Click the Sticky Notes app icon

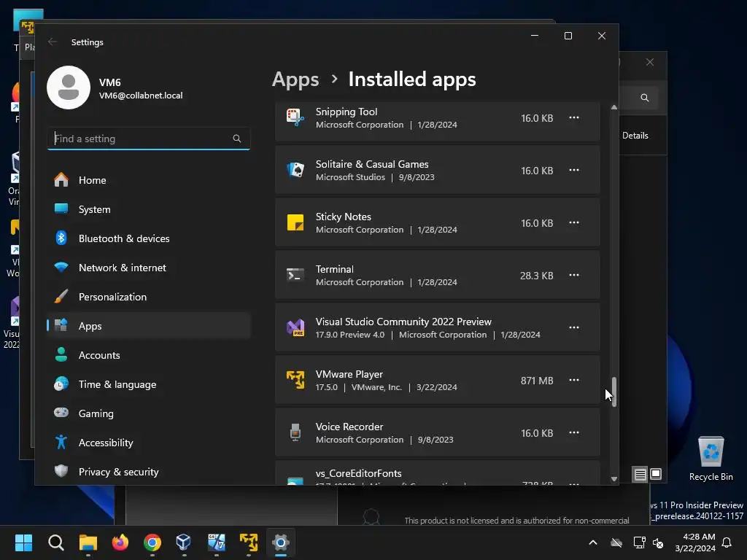[x=295, y=222]
